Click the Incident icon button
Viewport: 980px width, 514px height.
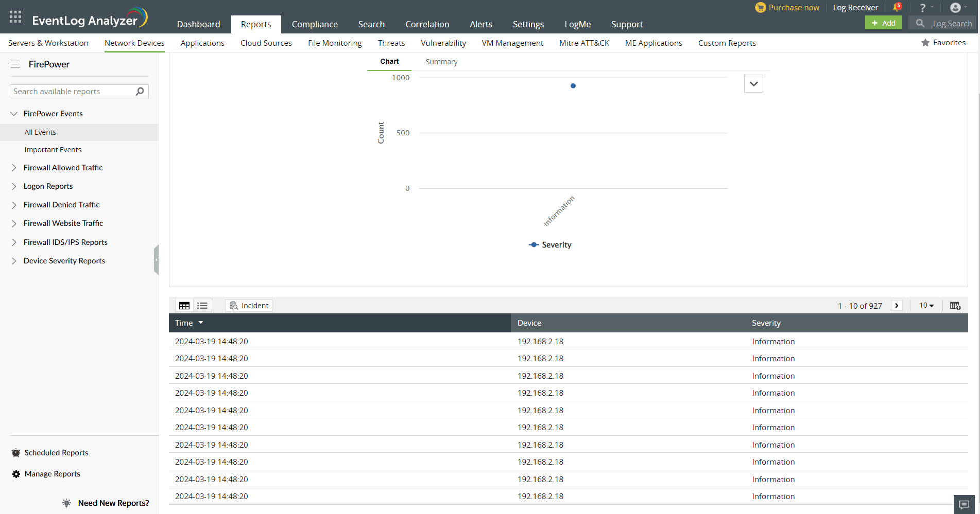(249, 306)
